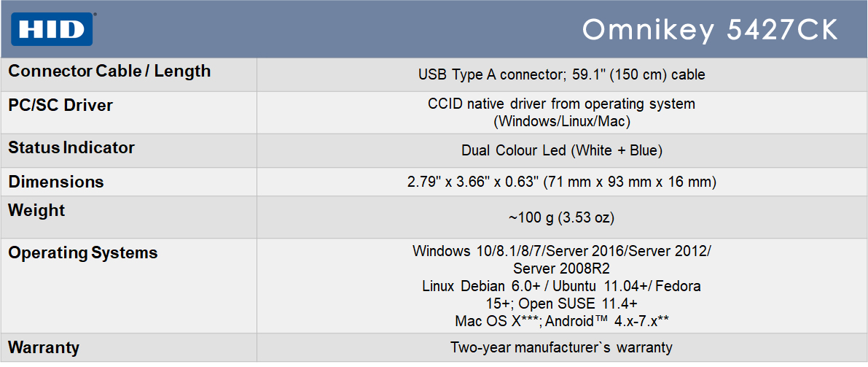The image size is (868, 367).
Task: Select the CCID native driver description
Action: point(562,112)
